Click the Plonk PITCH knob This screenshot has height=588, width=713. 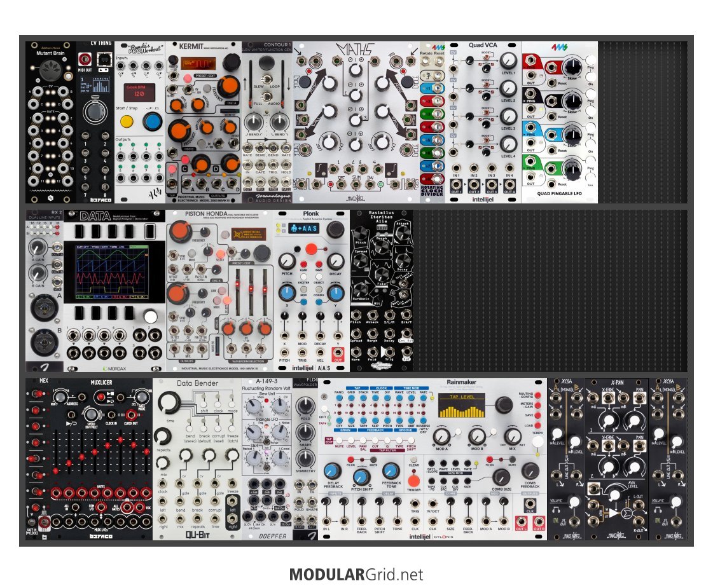click(286, 261)
